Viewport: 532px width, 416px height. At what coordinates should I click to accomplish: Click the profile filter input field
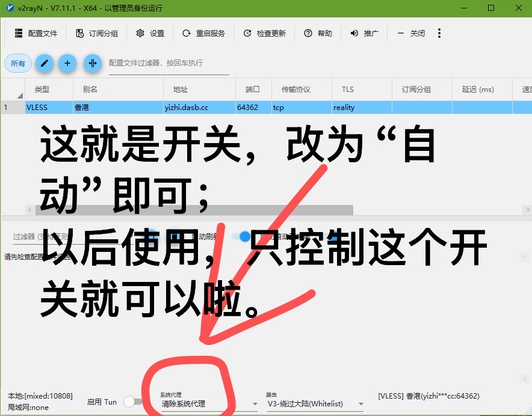[x=169, y=63]
